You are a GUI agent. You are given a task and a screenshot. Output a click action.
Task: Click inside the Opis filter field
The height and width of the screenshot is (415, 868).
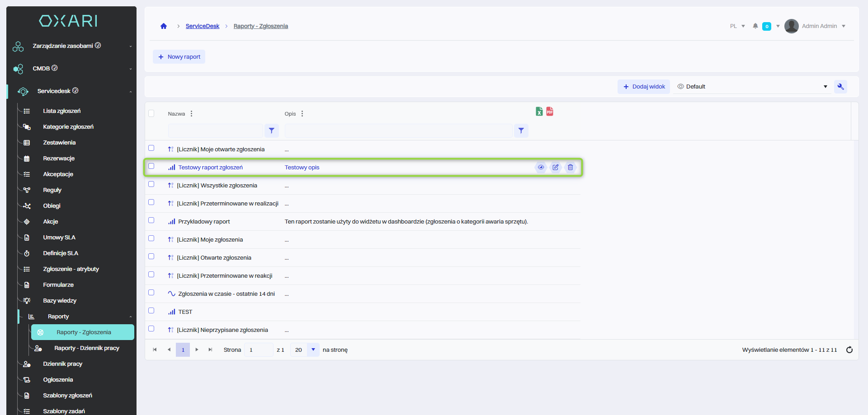pos(398,131)
